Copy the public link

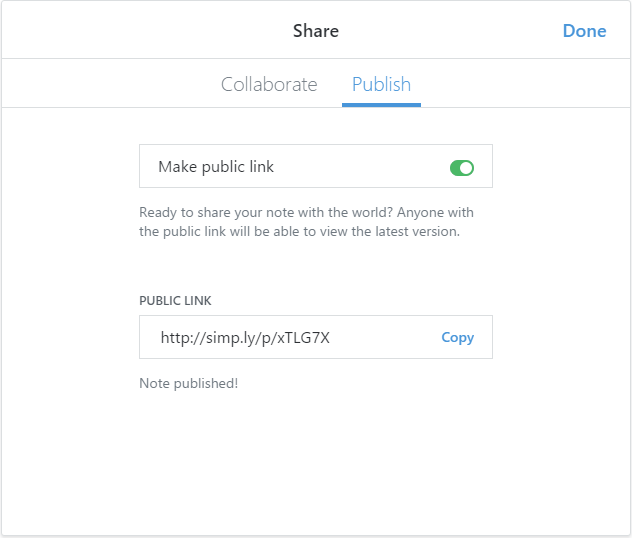tap(457, 337)
